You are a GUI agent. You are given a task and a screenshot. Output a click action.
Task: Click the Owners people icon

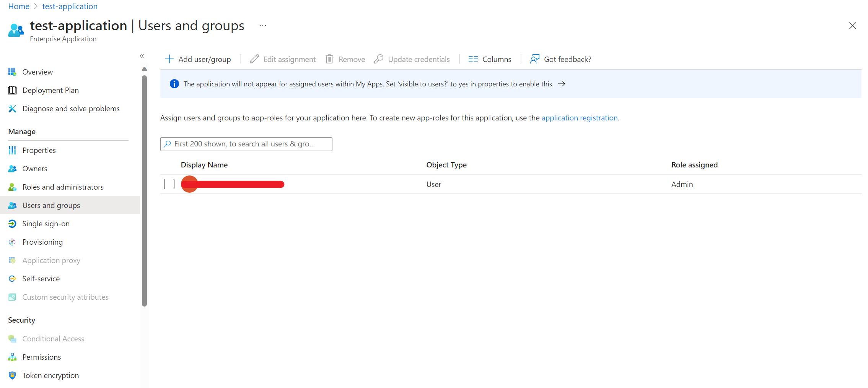click(x=12, y=169)
